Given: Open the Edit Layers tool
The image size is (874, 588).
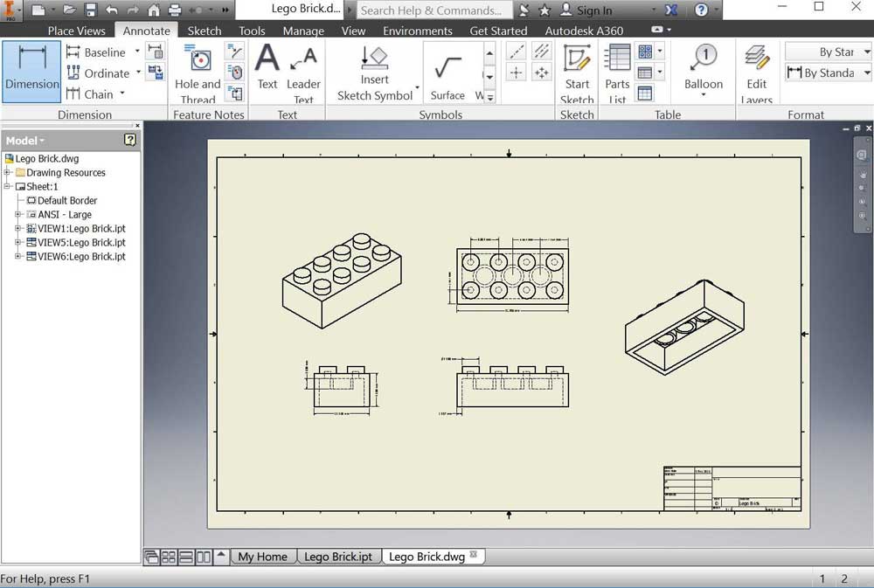Looking at the screenshot, I should (757, 70).
